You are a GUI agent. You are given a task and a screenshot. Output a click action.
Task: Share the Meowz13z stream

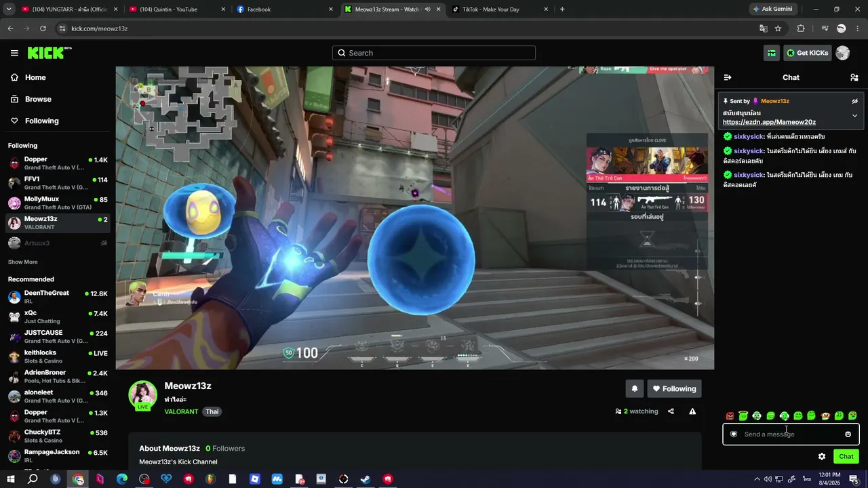click(671, 411)
